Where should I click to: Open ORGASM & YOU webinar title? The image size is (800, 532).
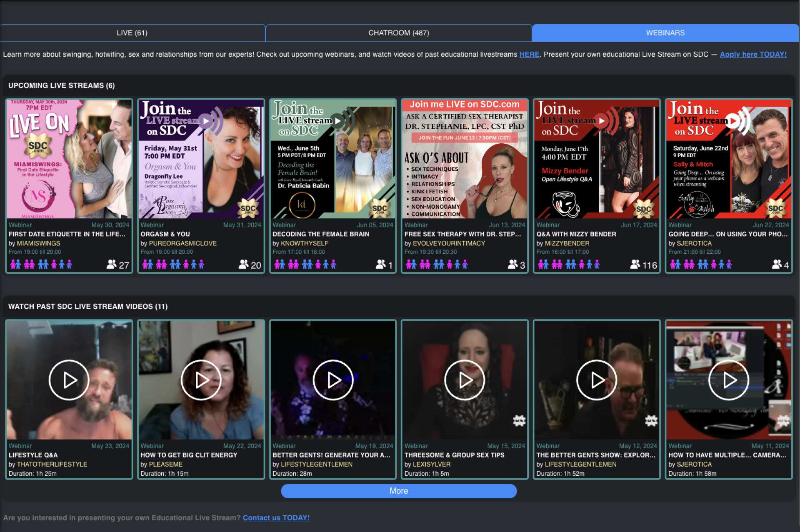pos(165,234)
